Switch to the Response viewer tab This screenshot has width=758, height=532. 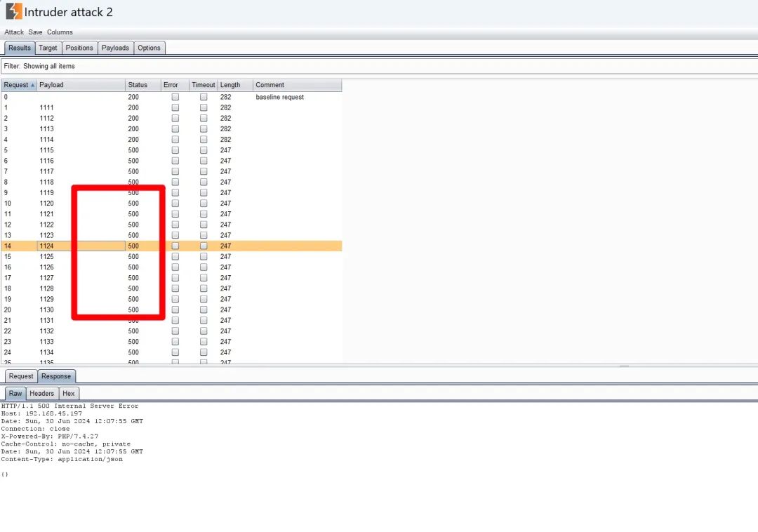56,376
